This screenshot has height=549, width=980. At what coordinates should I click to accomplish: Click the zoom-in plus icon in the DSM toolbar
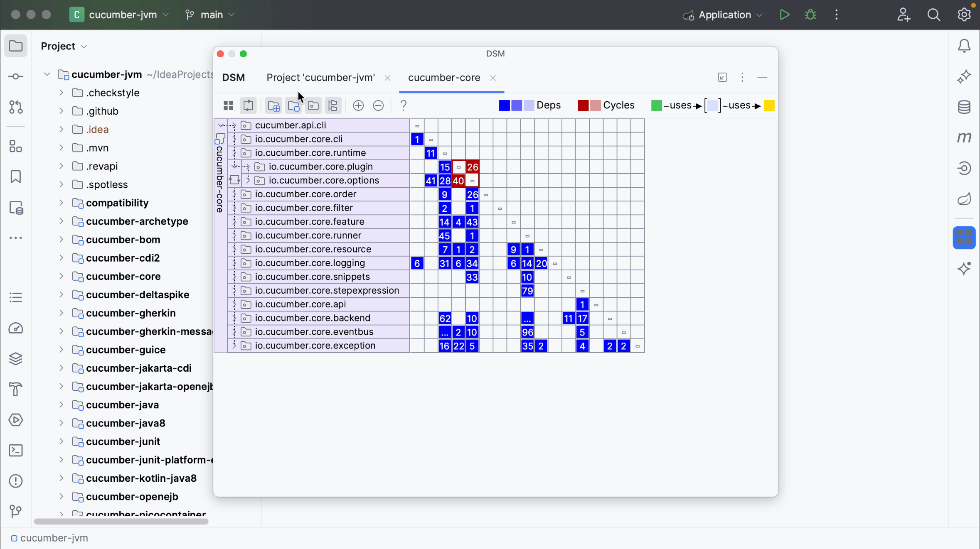tap(358, 105)
